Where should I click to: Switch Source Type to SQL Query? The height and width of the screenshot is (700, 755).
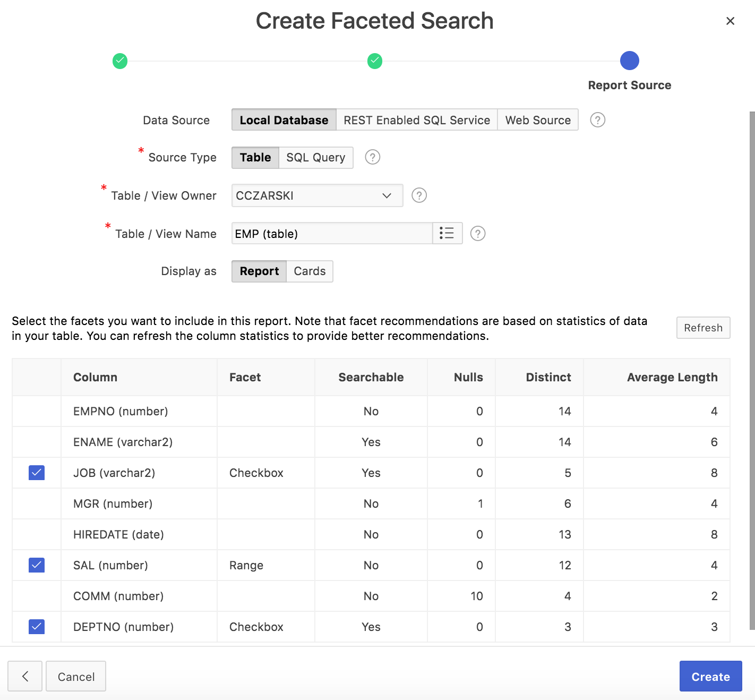[x=315, y=157]
